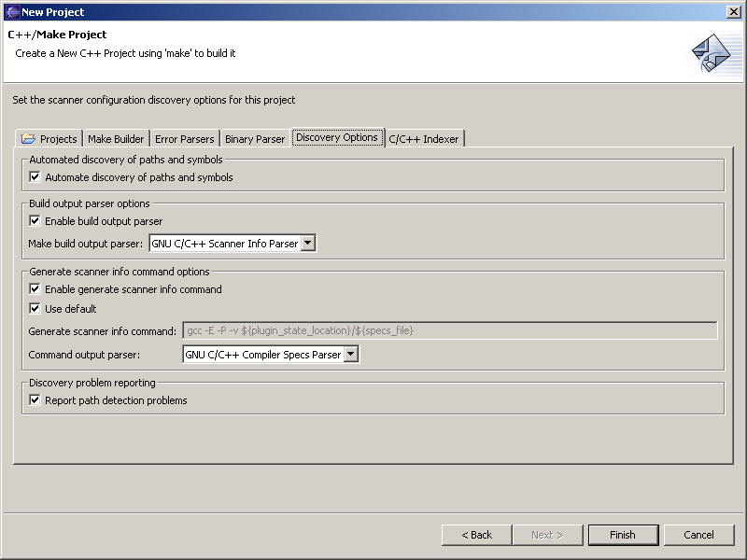The image size is (747, 560).
Task: Select the Discovery Options tab
Action: tap(336, 137)
